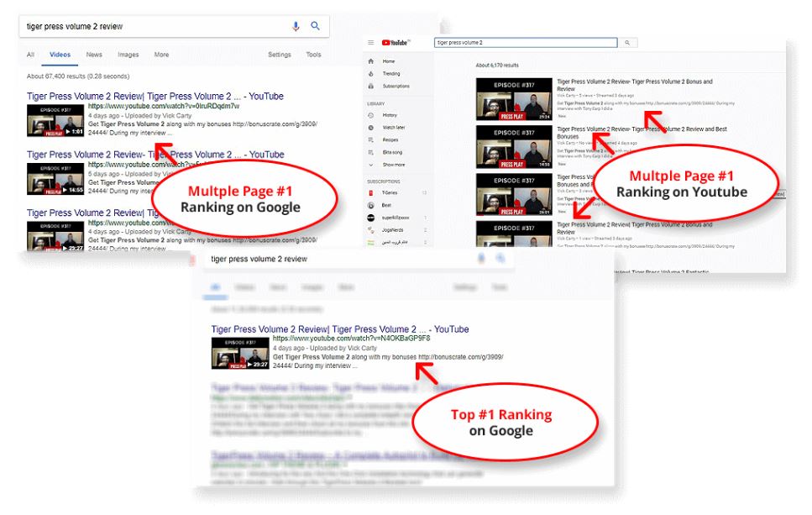Open YouTube result title beside the 29:24 video
This screenshot has height=515, width=812.
[635, 85]
